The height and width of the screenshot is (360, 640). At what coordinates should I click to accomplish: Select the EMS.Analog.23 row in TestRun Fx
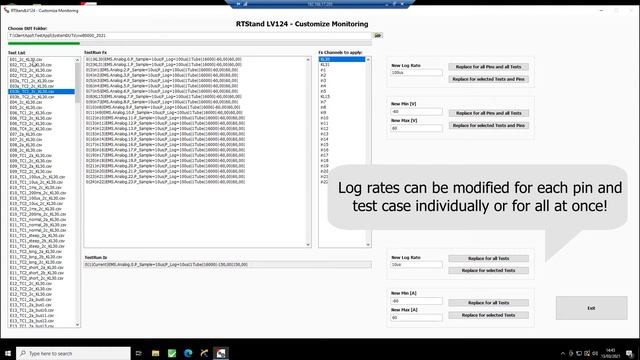pyautogui.click(x=165, y=182)
